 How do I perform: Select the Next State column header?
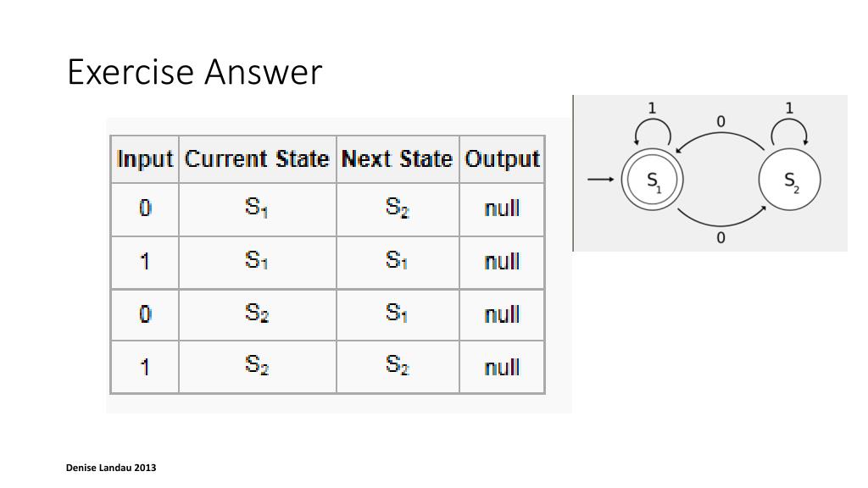398,159
